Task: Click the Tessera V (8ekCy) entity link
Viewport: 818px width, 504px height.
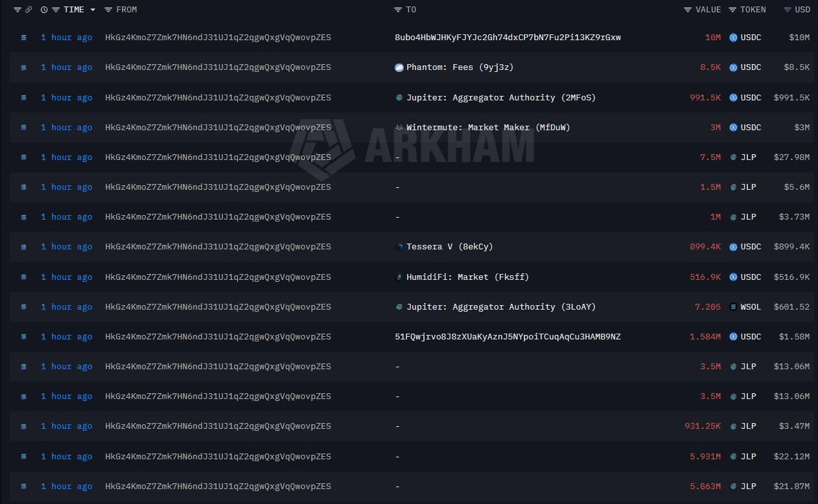Action: click(x=449, y=246)
